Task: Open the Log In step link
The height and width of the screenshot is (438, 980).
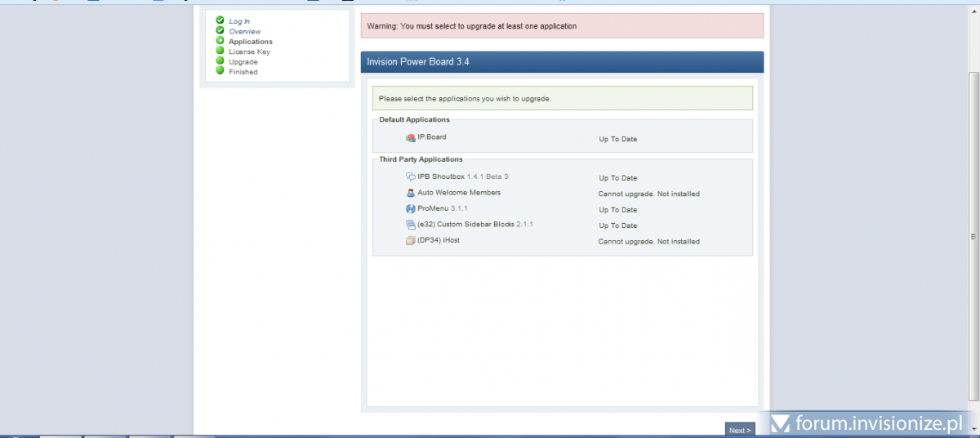Action: [239, 21]
